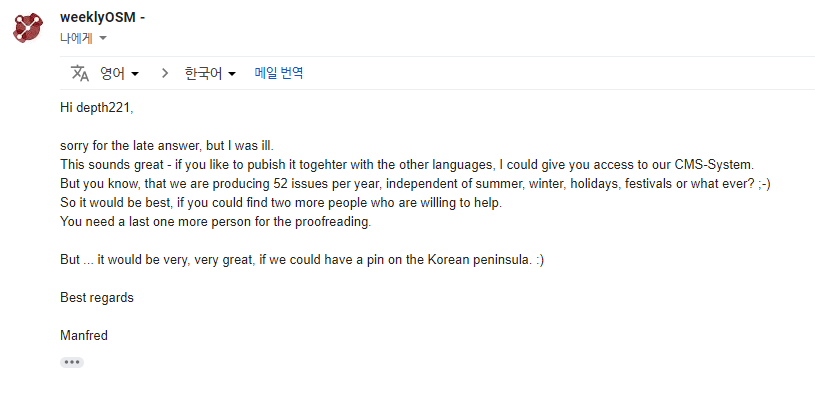Click the weeklyOSM sender avatar

click(28, 28)
